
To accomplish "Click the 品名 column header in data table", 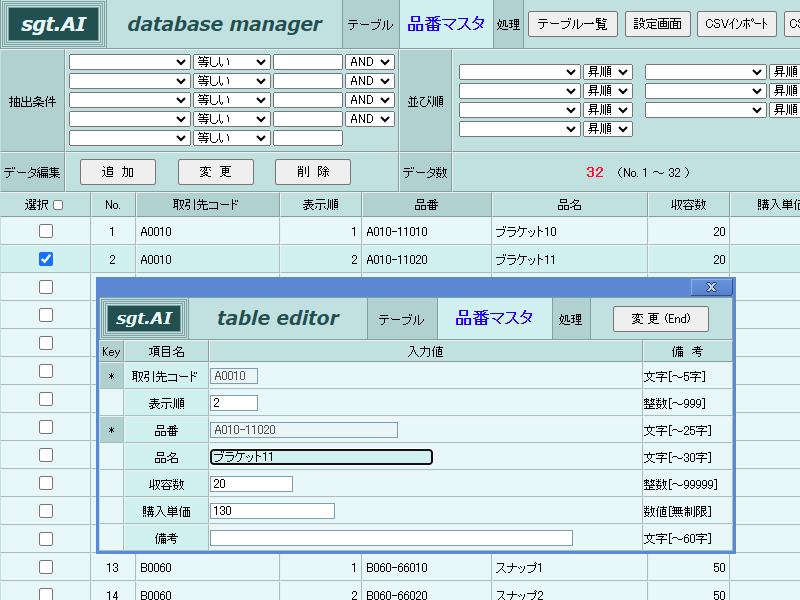I will [569, 205].
